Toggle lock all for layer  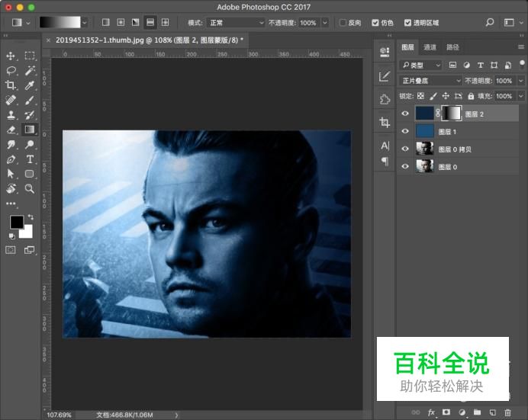(x=471, y=97)
